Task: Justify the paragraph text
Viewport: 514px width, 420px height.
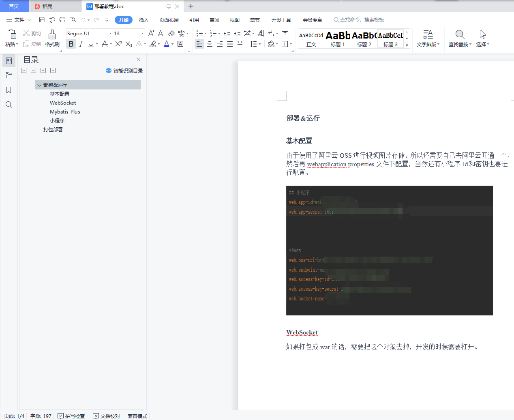Action: pyautogui.click(x=230, y=44)
